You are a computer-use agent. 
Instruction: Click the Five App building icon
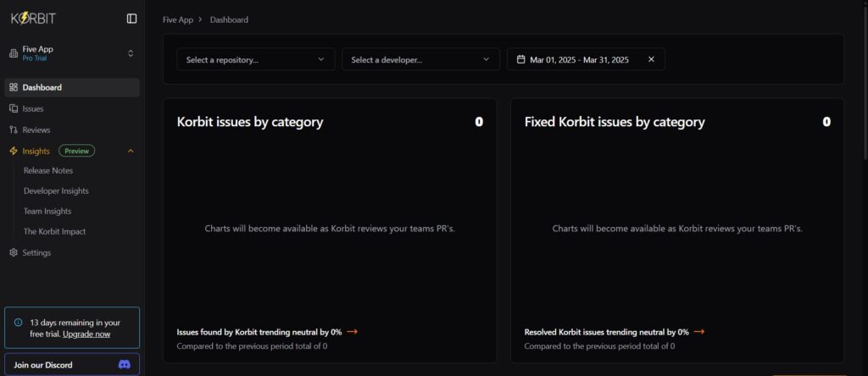pyautogui.click(x=14, y=53)
